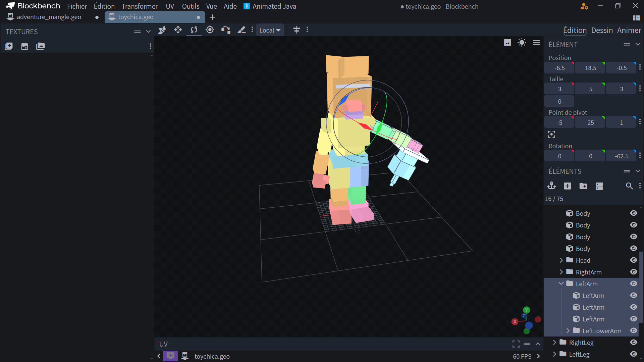Screen dimensions: 644x362
Task: Open the Fichier menu
Action: pos(77,6)
